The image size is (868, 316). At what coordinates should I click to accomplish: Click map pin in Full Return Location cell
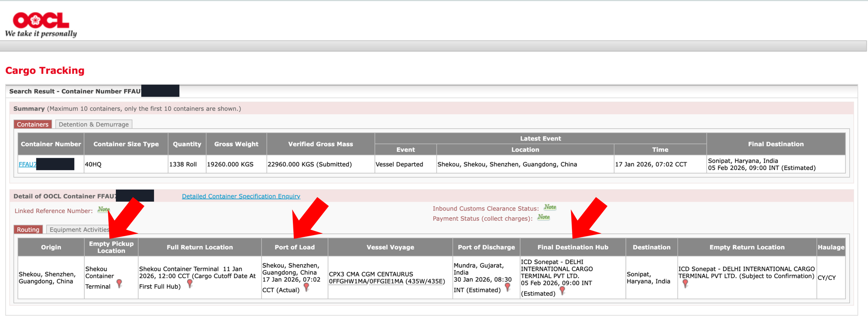coord(190,283)
